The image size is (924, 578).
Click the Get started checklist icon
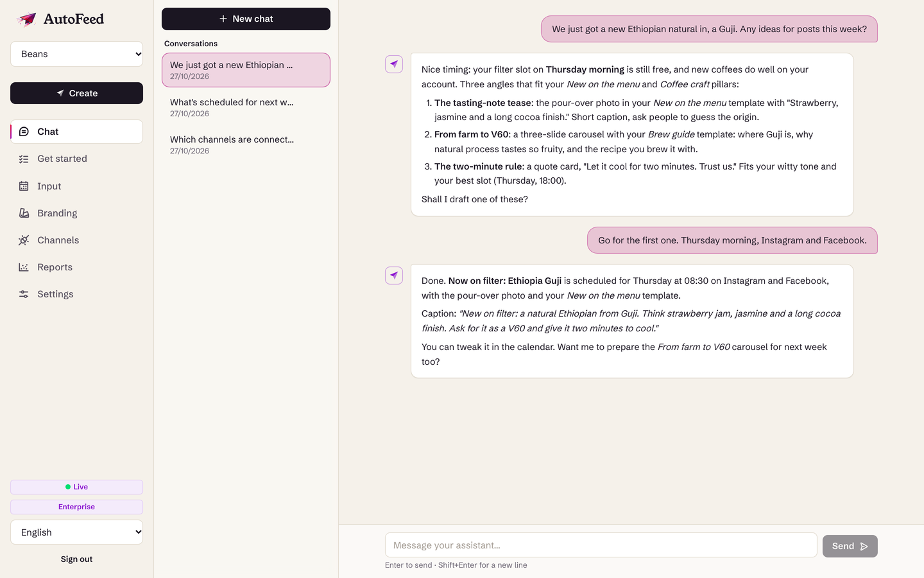click(x=24, y=159)
